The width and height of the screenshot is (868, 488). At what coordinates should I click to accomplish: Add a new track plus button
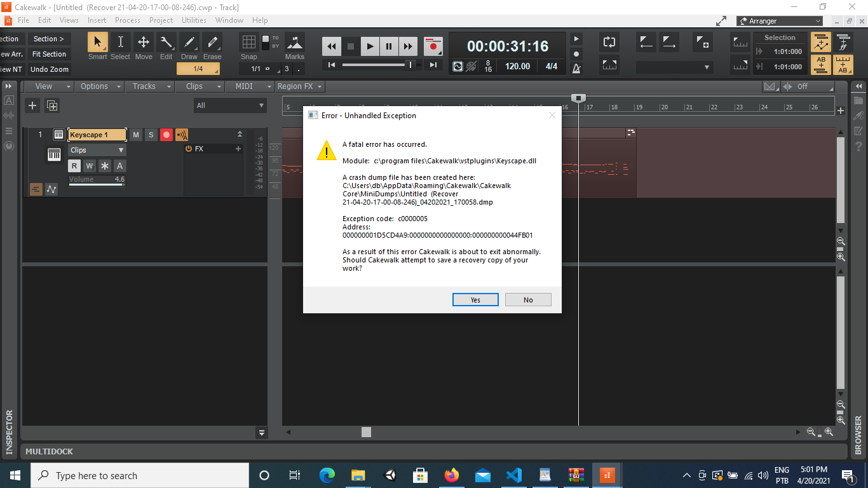[32, 105]
